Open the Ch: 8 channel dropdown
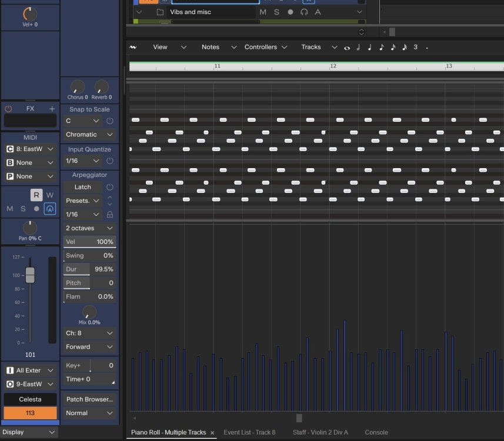This screenshot has height=441, width=504. (x=89, y=333)
